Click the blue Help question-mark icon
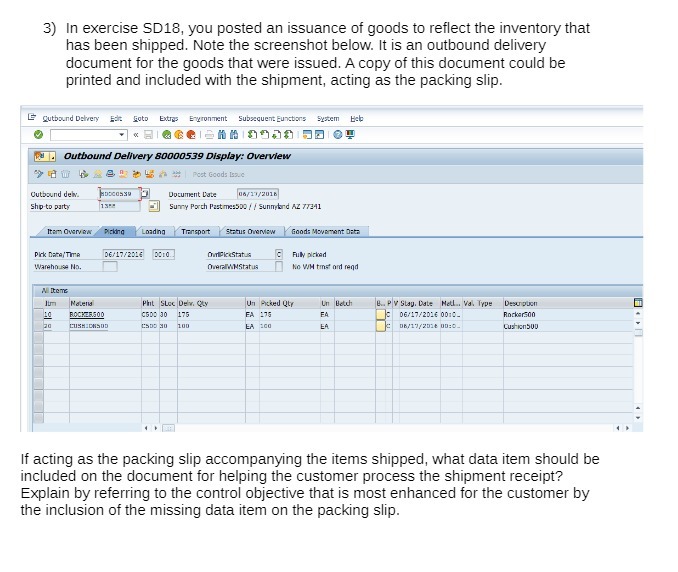678x572 pixels. (338, 135)
